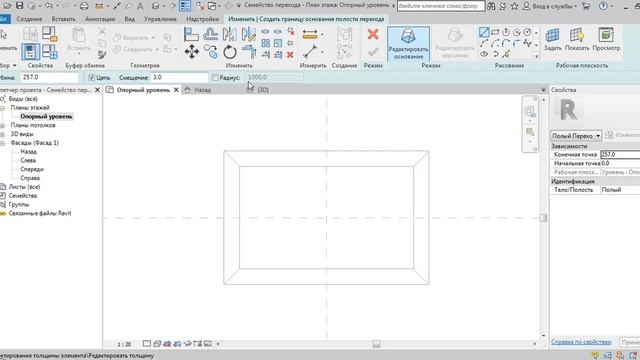640x360 pixels.
Task: Click the Смещение input field
Action: [180, 77]
